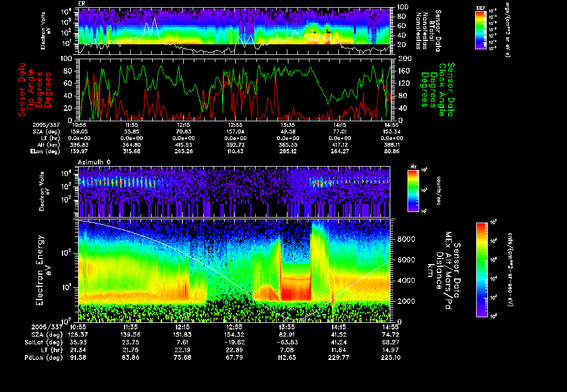This screenshot has height=392, width=567.
Task: Click the LT value 14.97
Action: coord(391,350)
